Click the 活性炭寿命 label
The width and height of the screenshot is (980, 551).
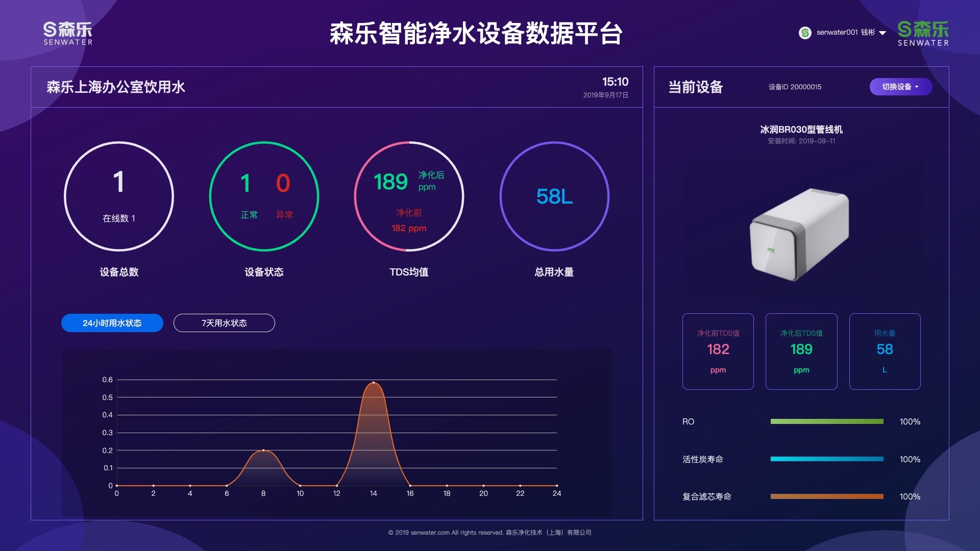click(x=703, y=460)
